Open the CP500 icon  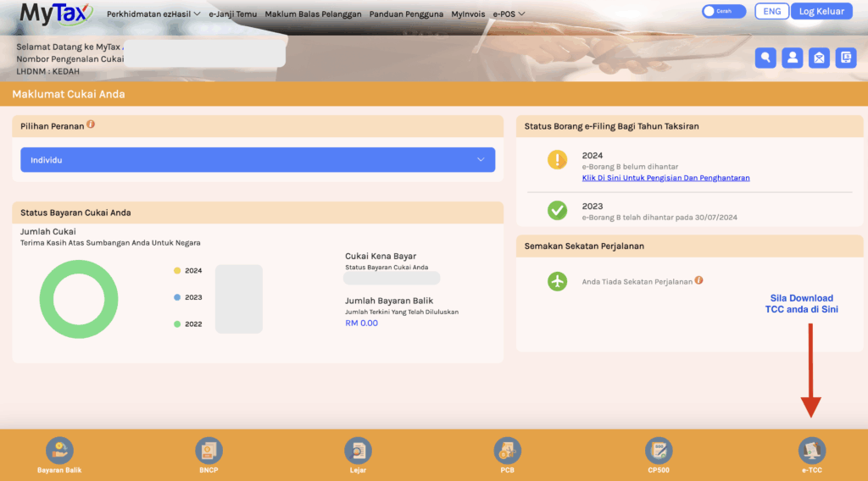pos(658,451)
